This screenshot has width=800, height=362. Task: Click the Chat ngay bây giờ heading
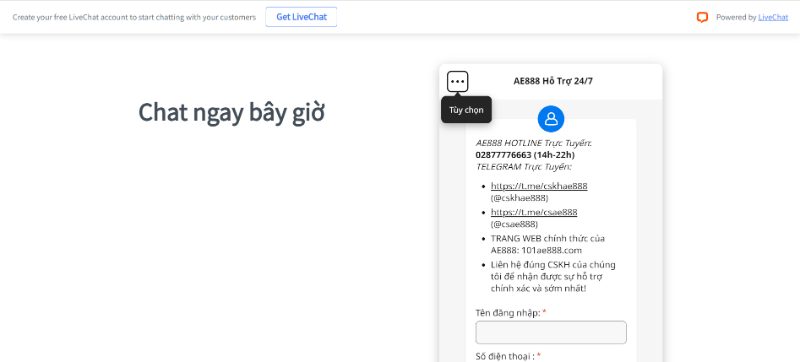(x=232, y=113)
